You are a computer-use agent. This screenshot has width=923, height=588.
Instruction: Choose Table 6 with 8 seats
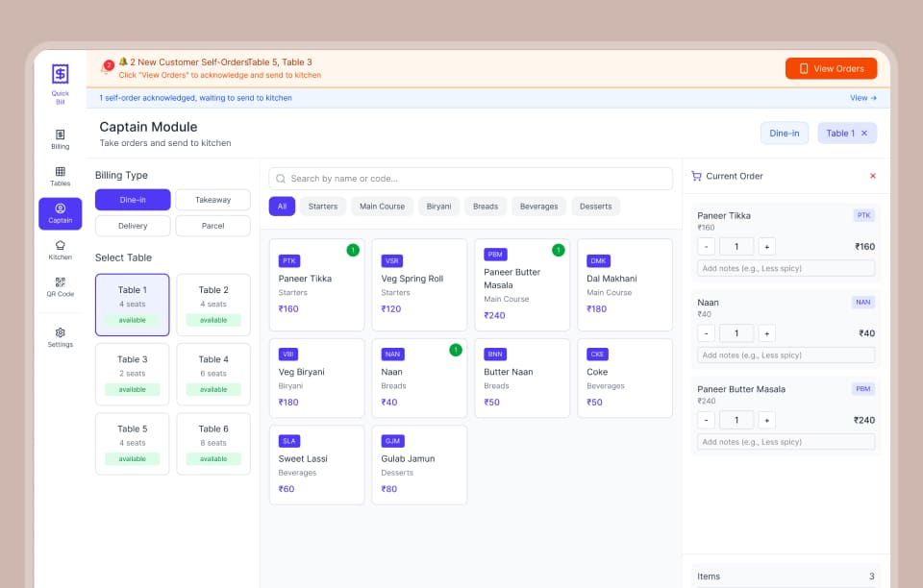pyautogui.click(x=213, y=443)
